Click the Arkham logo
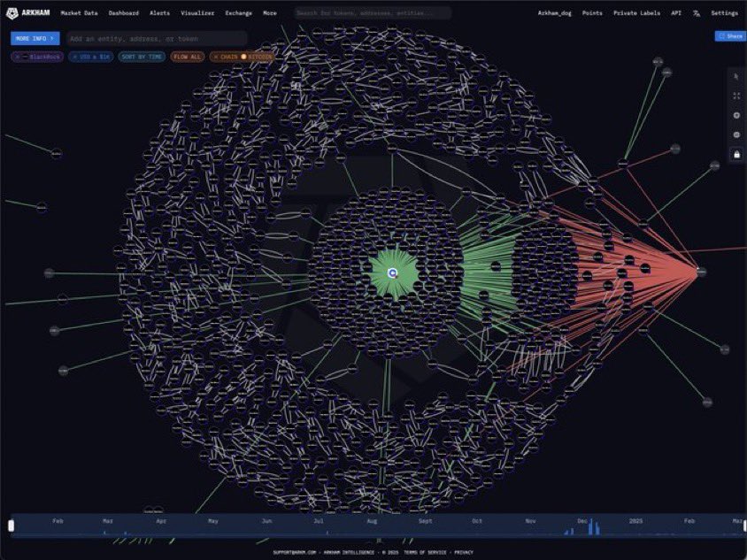The height and width of the screenshot is (560, 747). tap(28, 13)
